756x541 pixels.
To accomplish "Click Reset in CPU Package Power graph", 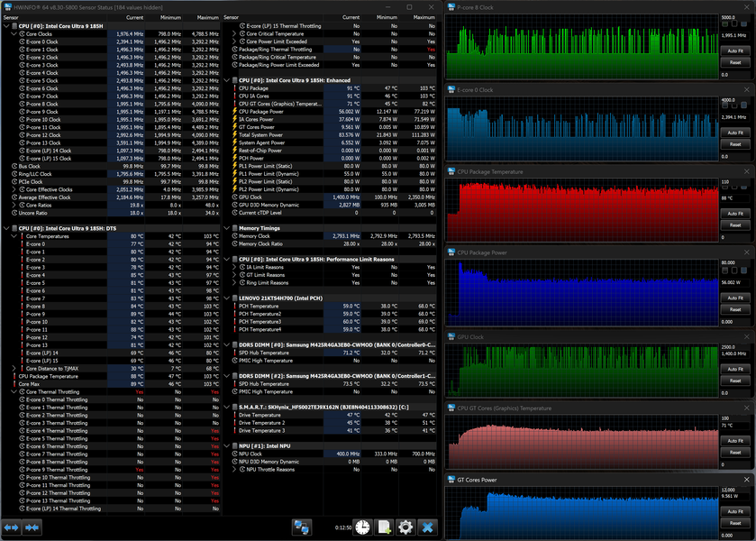I will click(x=734, y=309).
